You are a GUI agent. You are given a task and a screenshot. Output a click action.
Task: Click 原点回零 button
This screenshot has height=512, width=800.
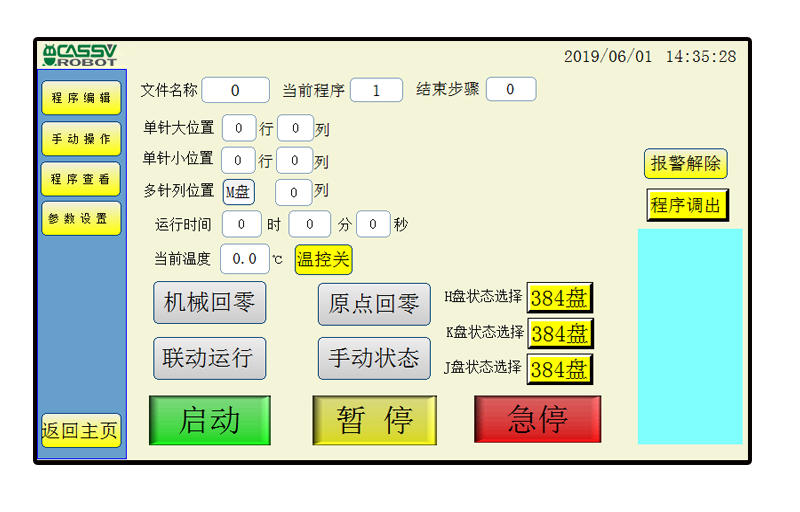pyautogui.click(x=373, y=304)
